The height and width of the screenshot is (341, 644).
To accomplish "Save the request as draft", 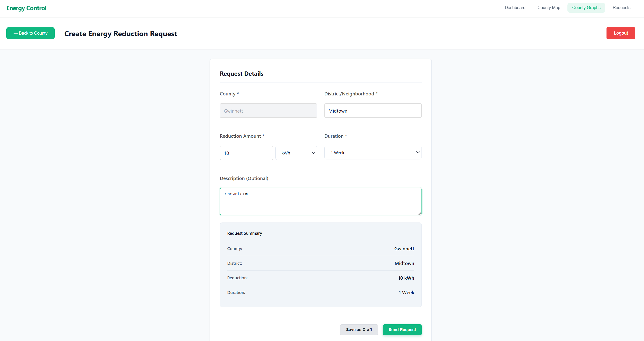I will pos(359,329).
